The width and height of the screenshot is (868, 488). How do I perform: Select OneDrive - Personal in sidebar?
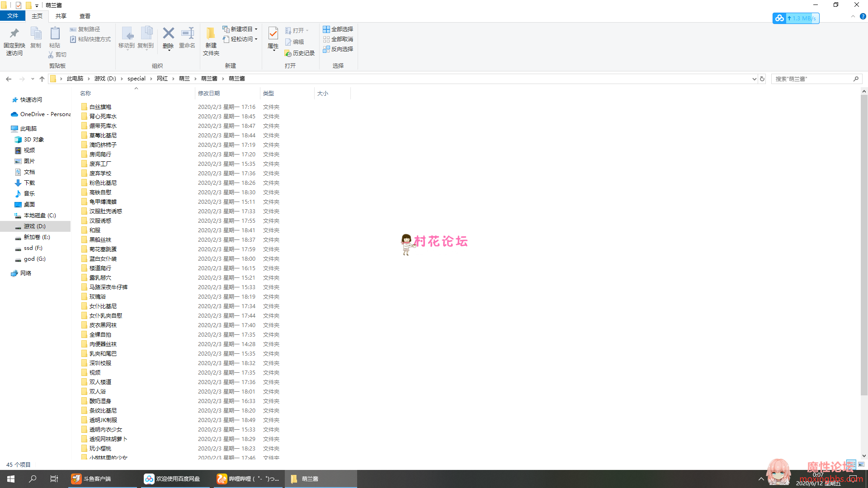(x=41, y=114)
